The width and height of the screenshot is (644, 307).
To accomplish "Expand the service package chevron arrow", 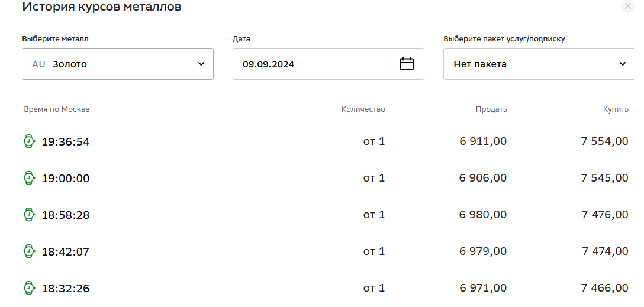I will [x=623, y=64].
